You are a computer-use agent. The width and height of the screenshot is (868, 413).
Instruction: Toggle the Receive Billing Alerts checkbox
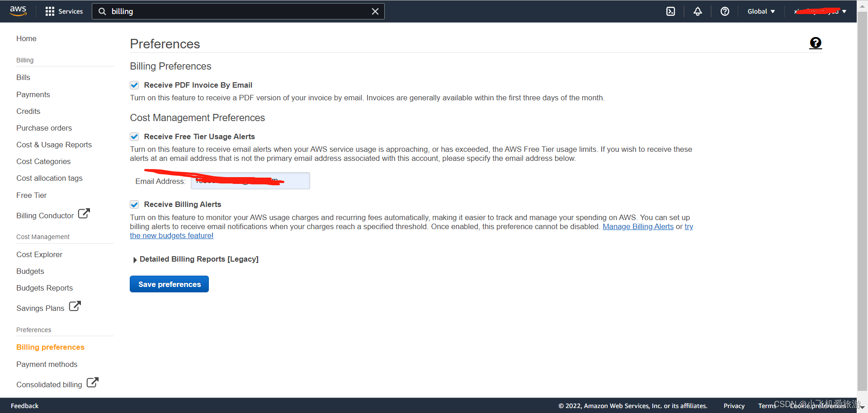coord(134,204)
